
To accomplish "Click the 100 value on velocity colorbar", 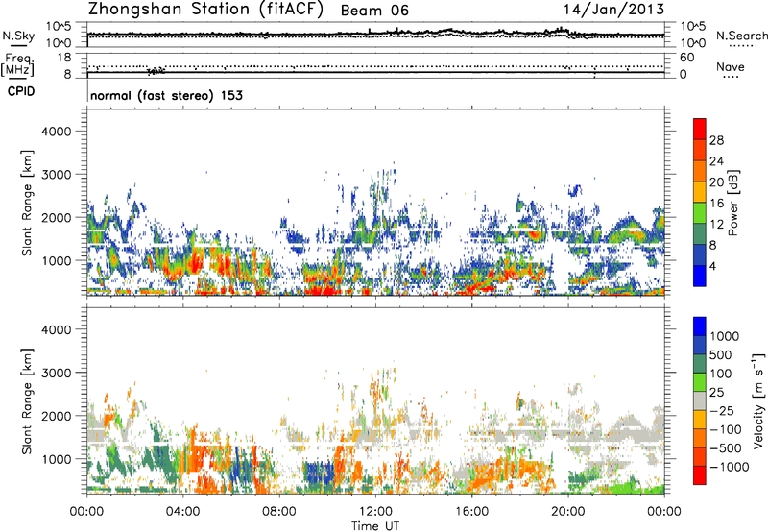I will click(x=721, y=374).
